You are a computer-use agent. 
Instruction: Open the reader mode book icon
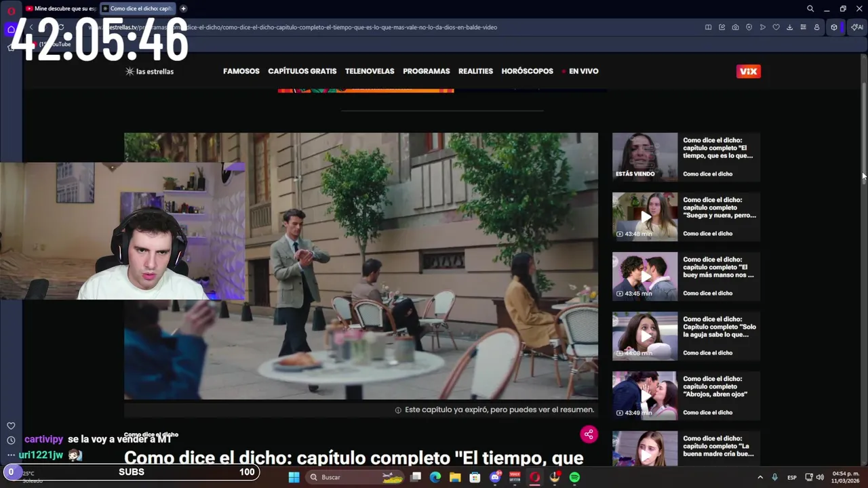tap(709, 27)
